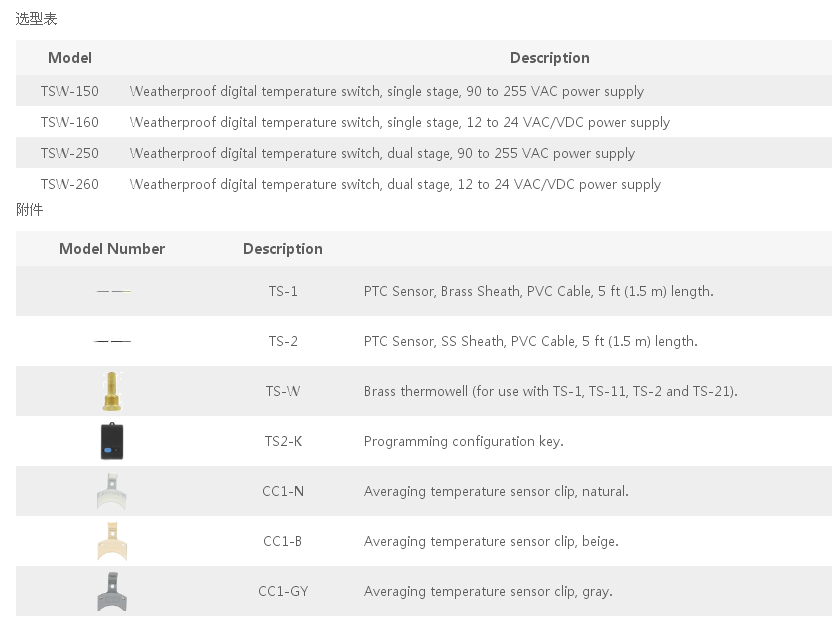Click the Model Number column header
This screenshot has width=838, height=632.
click(x=112, y=249)
